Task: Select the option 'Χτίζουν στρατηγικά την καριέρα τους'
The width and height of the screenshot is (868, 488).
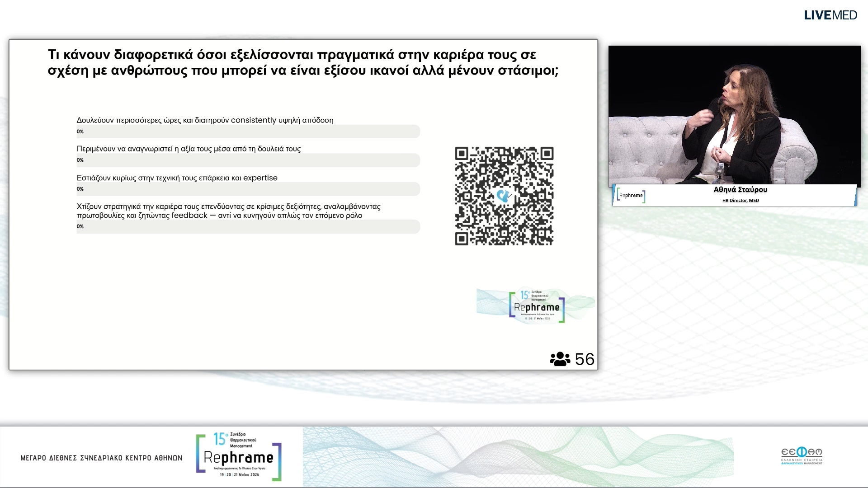Action: coord(228,211)
